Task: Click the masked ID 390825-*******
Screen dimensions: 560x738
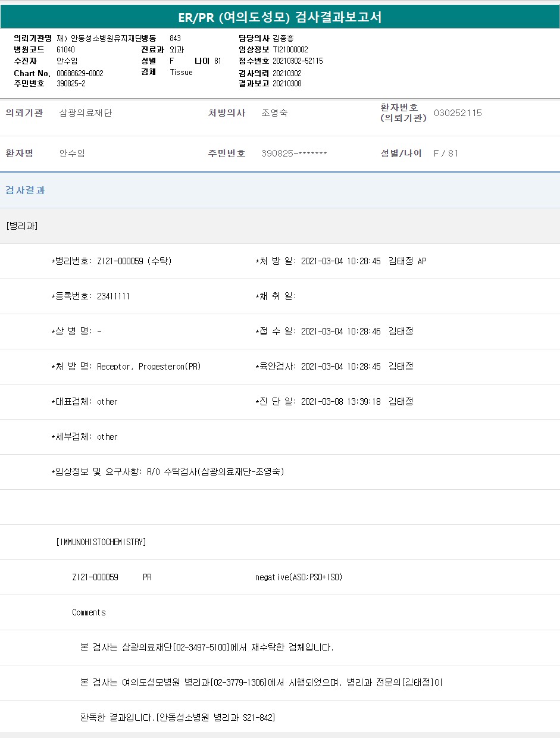Action: (x=294, y=154)
